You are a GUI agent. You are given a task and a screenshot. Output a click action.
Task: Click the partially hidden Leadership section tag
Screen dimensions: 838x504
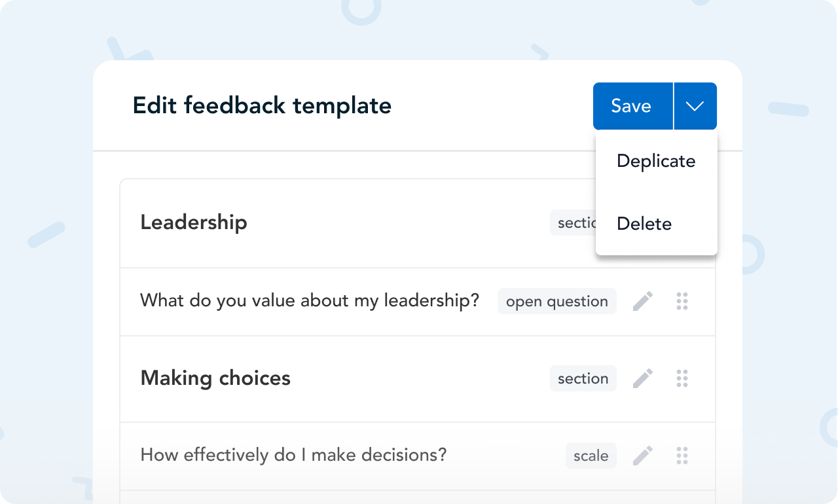point(573,223)
